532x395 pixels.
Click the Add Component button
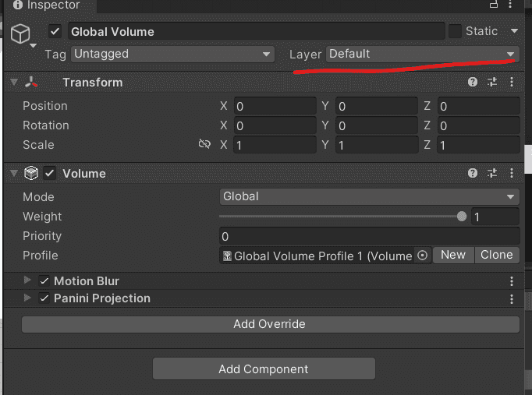[x=264, y=369]
